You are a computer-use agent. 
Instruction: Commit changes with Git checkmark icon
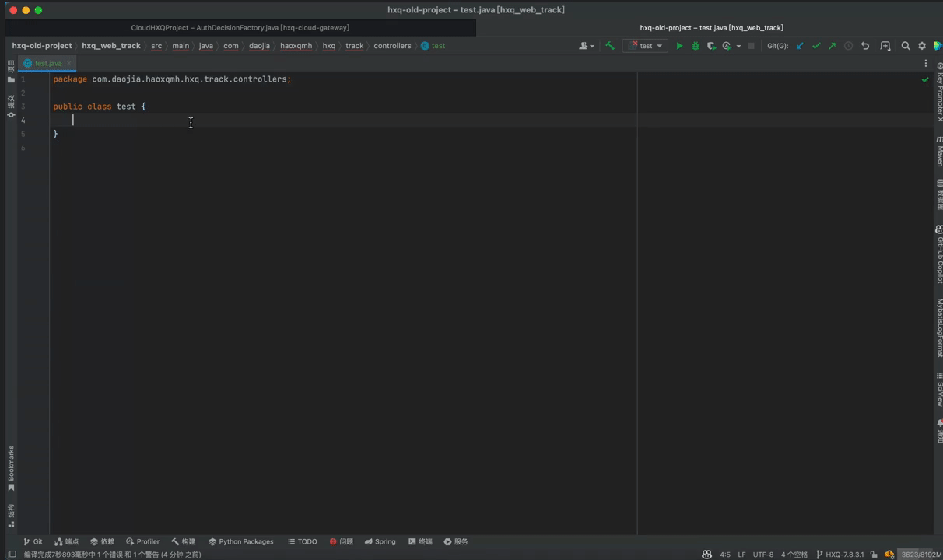point(816,46)
